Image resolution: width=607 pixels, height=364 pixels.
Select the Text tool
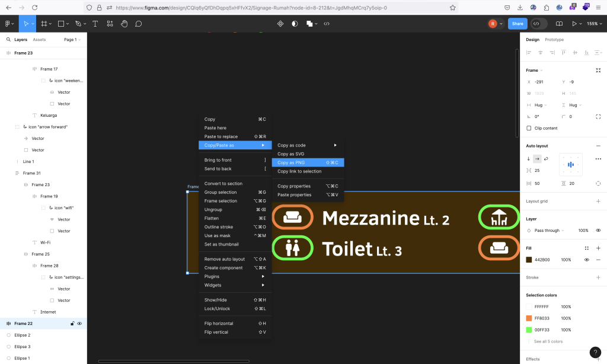95,24
